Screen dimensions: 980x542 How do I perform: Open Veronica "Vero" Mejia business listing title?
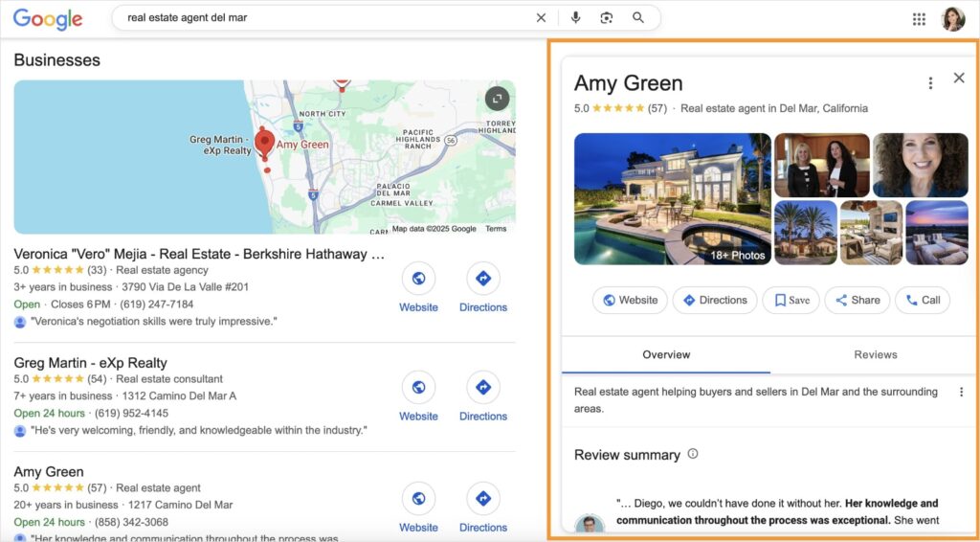199,254
